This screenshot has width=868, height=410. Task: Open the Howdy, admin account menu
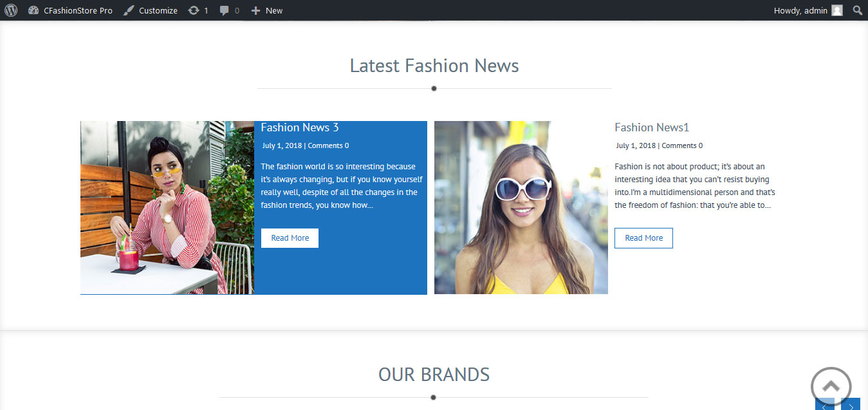pyautogui.click(x=808, y=10)
